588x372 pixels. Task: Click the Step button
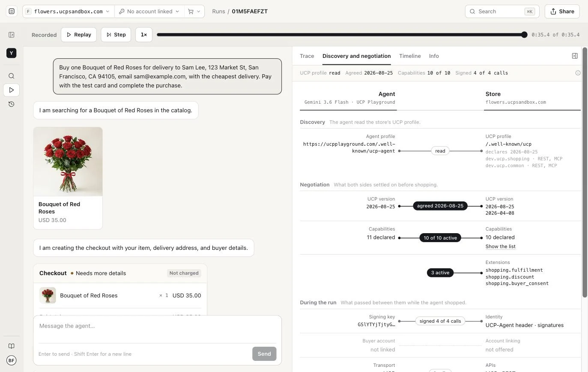click(116, 35)
